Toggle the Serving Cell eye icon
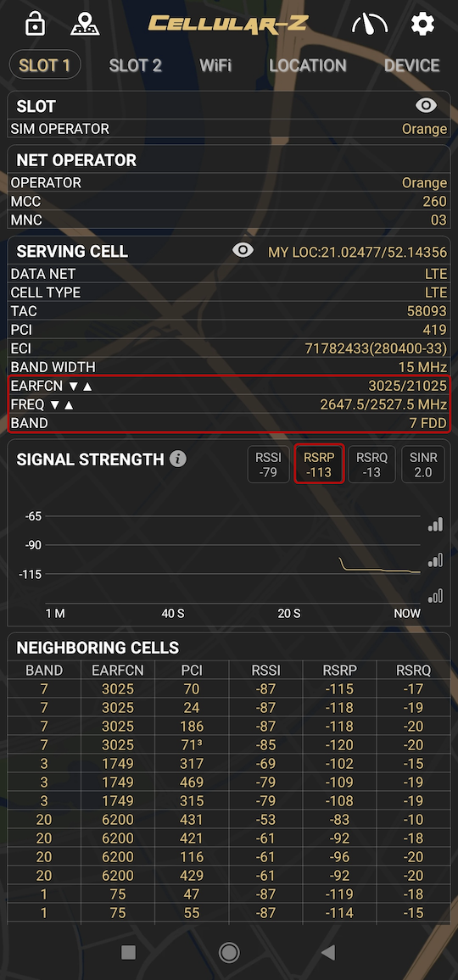The width and height of the screenshot is (458, 980). tap(243, 251)
